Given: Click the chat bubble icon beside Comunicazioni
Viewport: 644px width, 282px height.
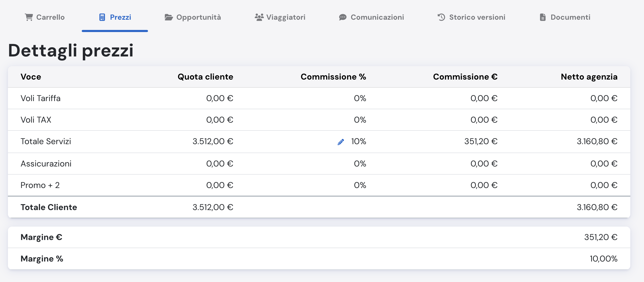Looking at the screenshot, I should [343, 17].
